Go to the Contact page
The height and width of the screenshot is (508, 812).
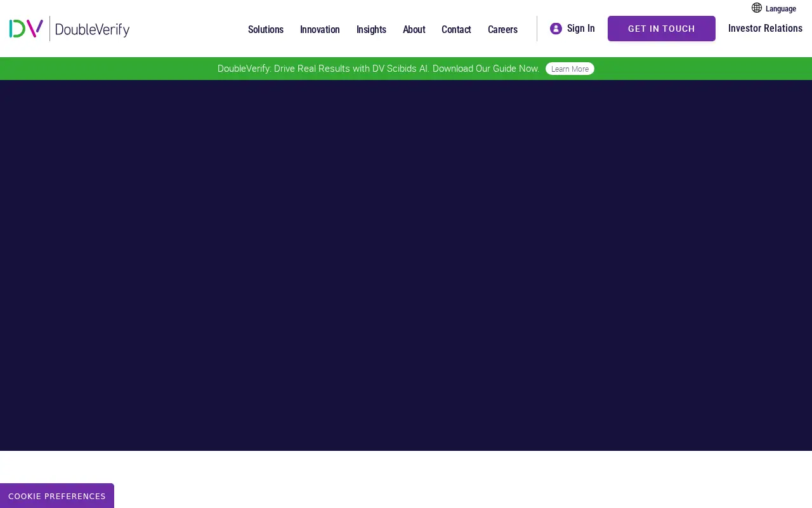point(456,29)
